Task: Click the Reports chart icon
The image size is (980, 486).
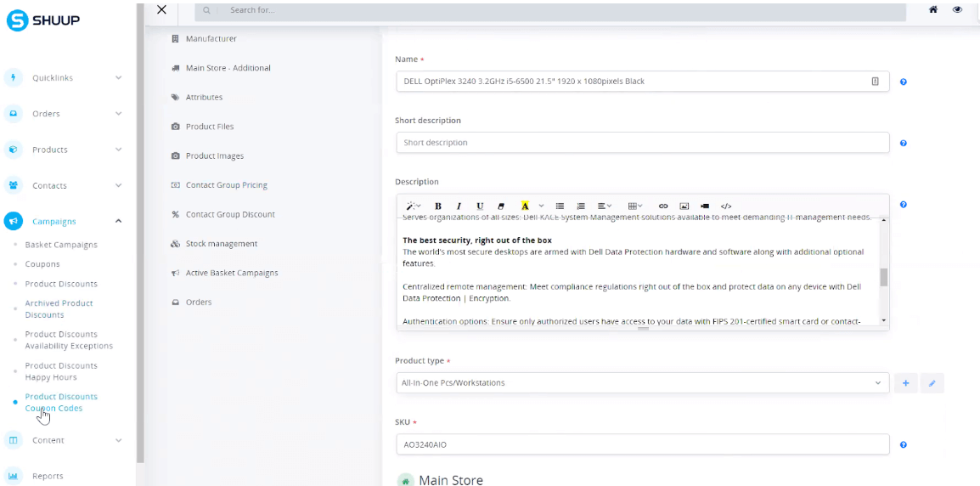Action: coord(13,476)
